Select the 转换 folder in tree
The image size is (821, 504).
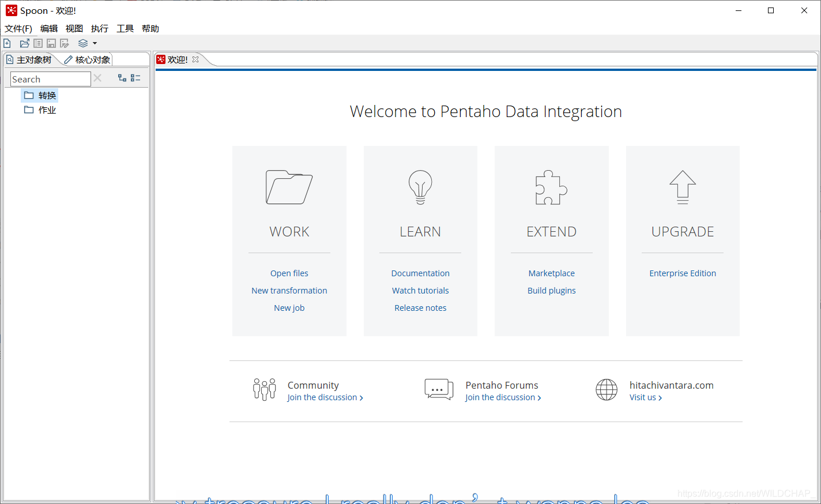[x=40, y=95]
